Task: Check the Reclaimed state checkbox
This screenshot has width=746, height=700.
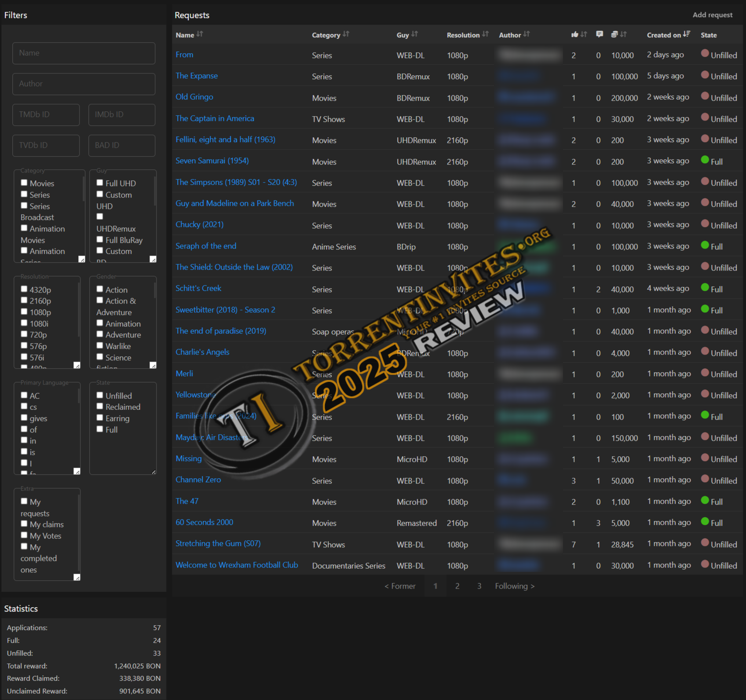Action: [100, 406]
